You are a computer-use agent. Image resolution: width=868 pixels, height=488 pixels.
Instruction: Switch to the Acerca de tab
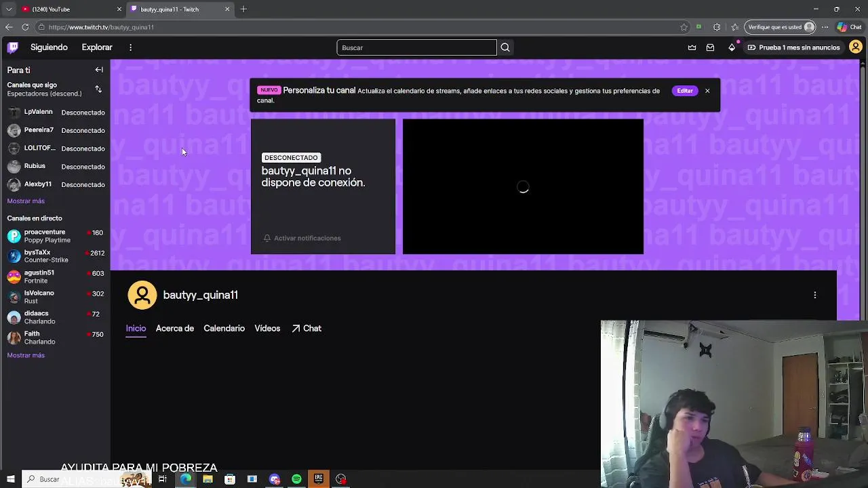pos(175,328)
